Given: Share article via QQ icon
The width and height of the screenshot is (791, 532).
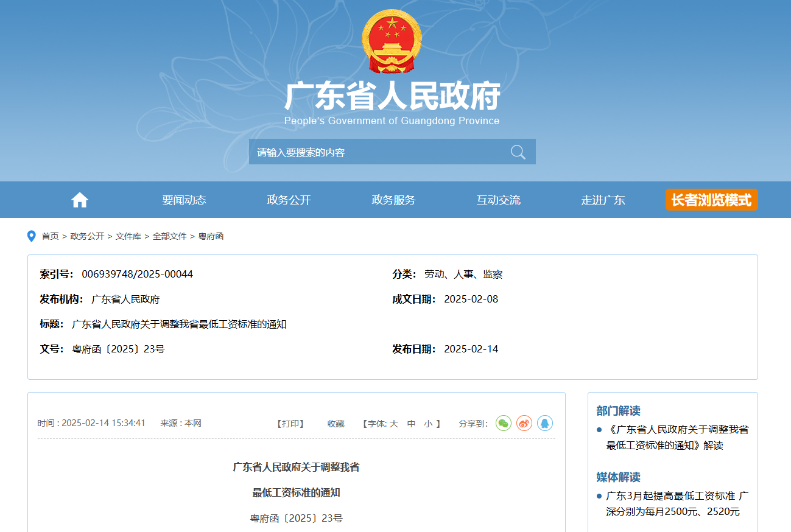Looking at the screenshot, I should pos(545,423).
